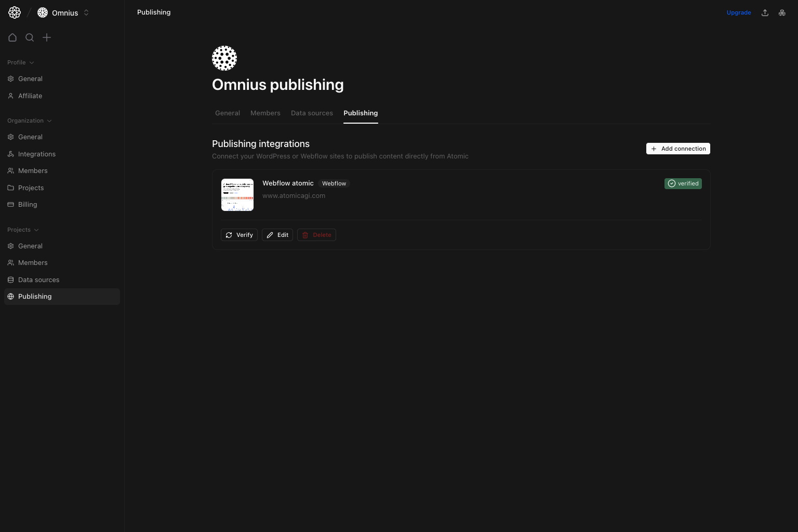Viewport: 798px width, 532px height.
Task: Click the plus icon to create something new
Action: point(47,37)
